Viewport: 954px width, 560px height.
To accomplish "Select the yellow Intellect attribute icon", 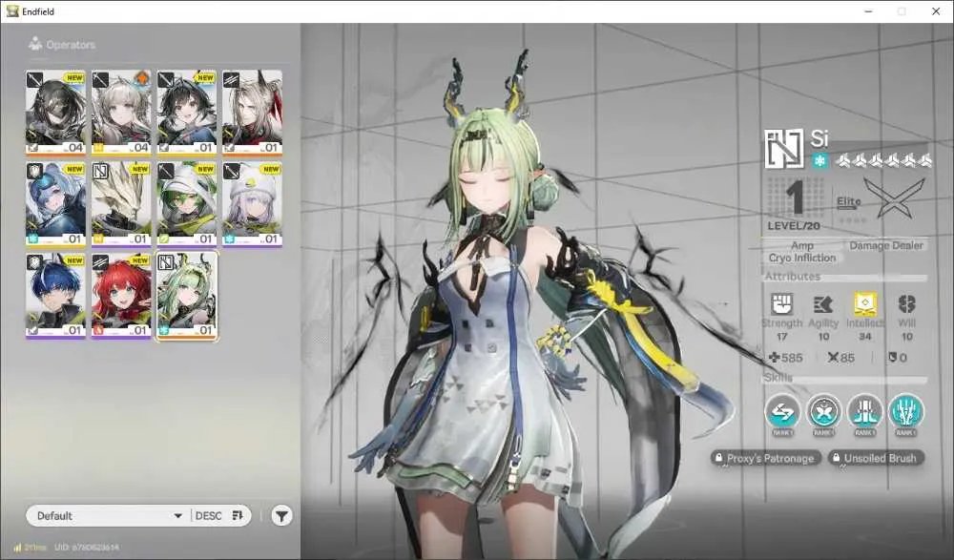I will (x=864, y=303).
